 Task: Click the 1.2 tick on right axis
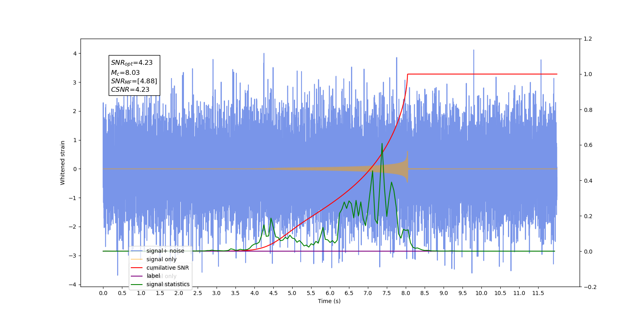click(588, 39)
